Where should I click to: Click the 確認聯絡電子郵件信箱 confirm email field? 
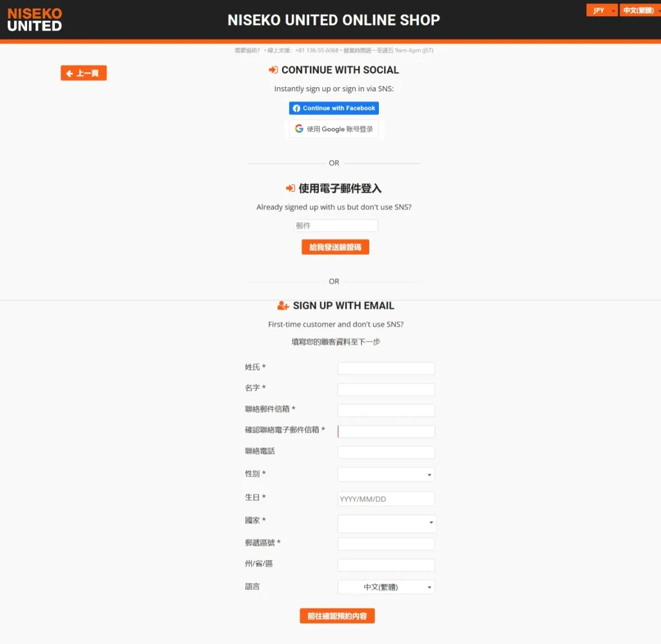[x=386, y=431]
